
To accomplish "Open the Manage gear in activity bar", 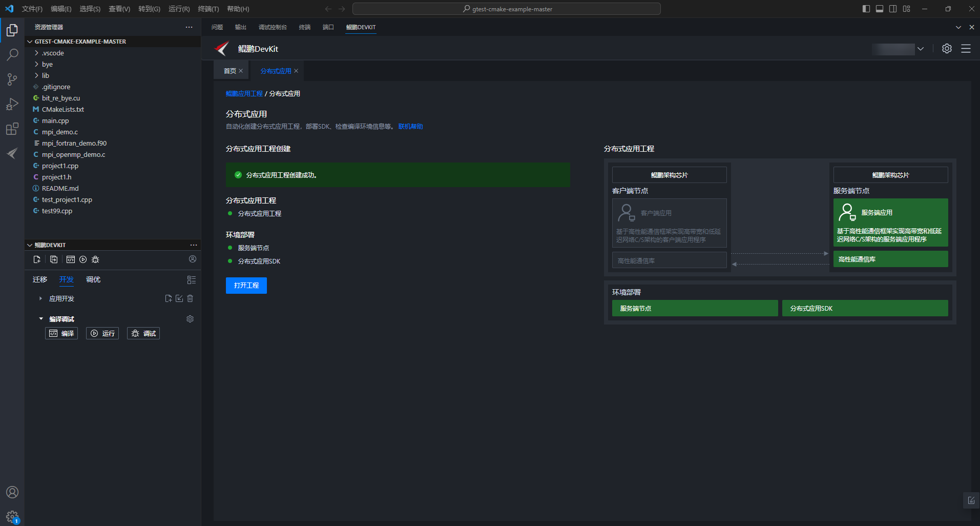I will click(x=12, y=516).
